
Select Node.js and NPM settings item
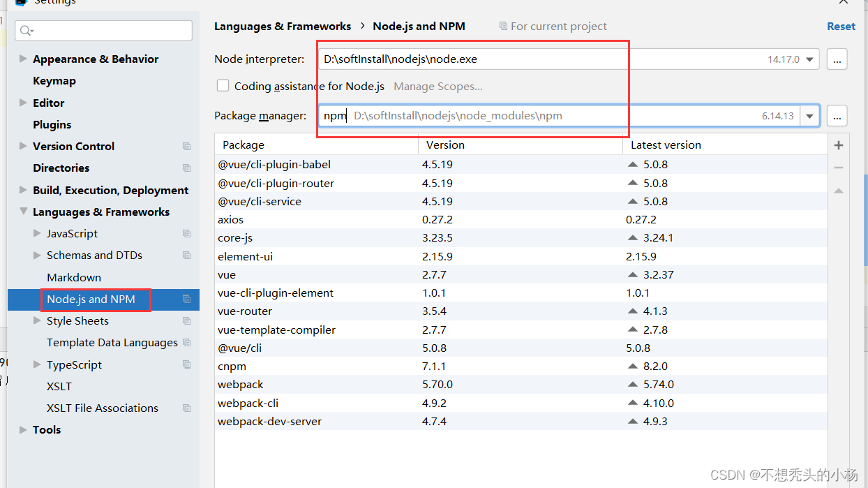(x=103, y=300)
